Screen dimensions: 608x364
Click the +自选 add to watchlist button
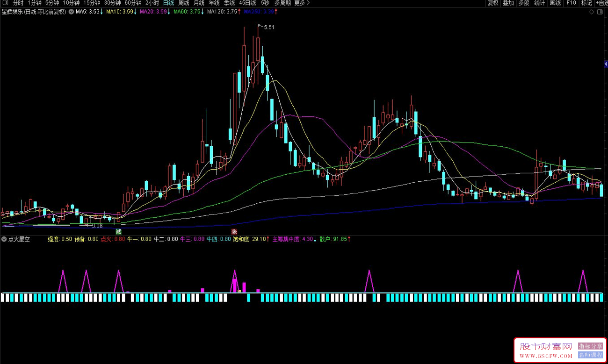click(601, 3)
